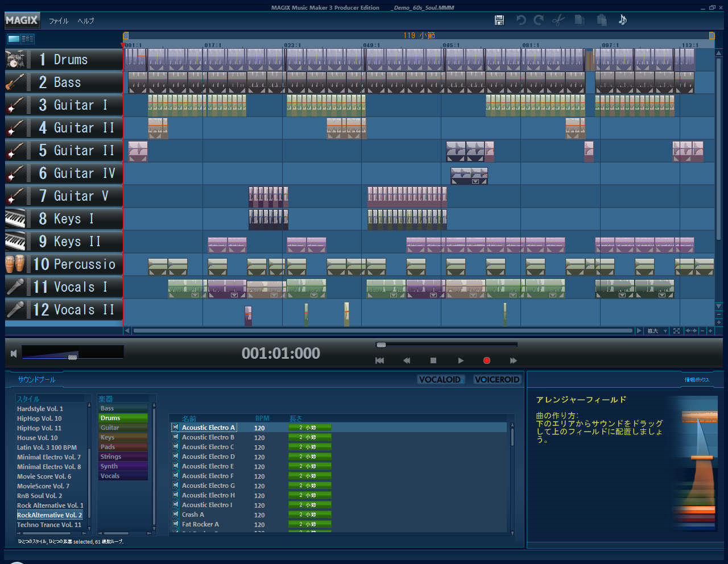Click the save project floppy disk icon
Viewport: 728px width, 564px height.
499,20
